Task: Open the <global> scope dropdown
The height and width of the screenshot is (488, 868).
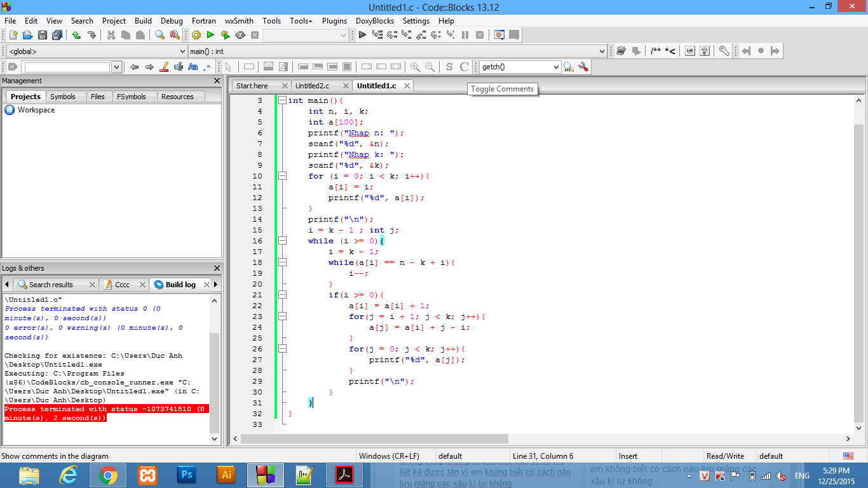Action: point(182,51)
